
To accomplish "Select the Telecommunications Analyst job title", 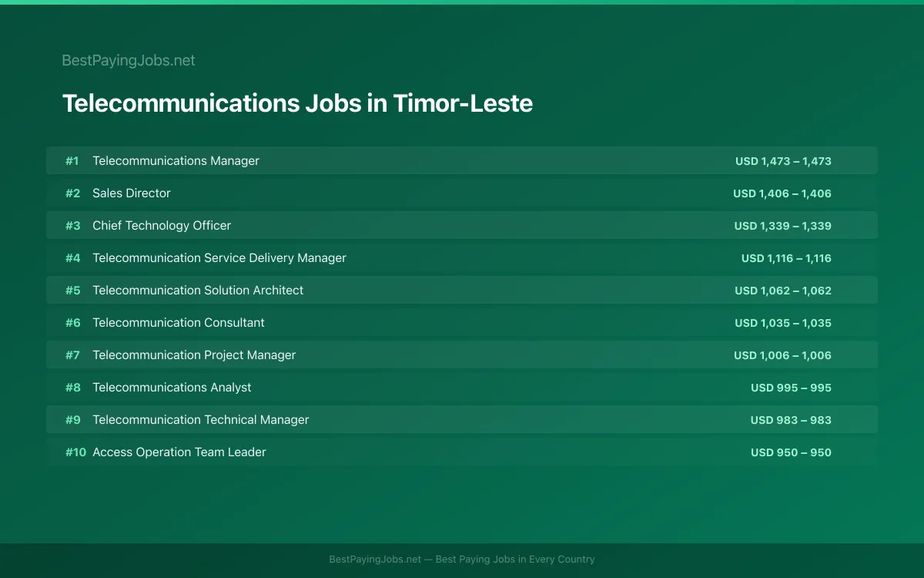I will tap(172, 388).
